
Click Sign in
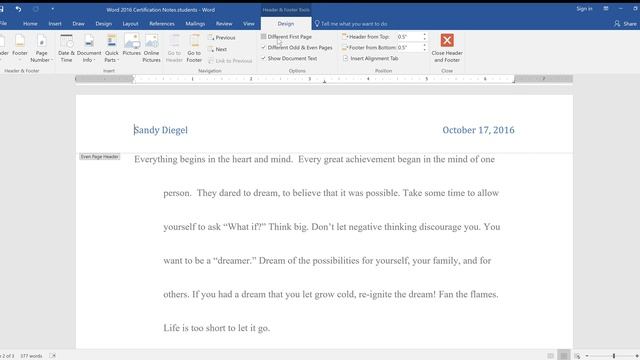tap(584, 9)
